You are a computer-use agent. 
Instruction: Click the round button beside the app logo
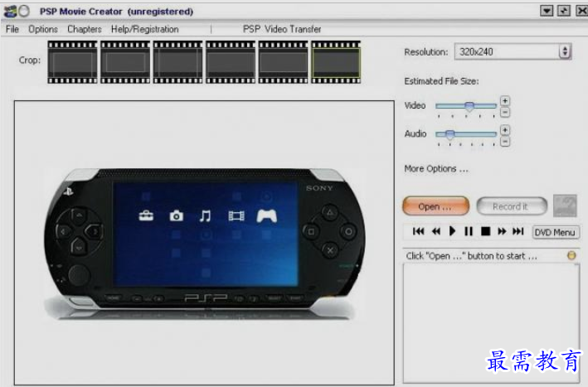(x=24, y=12)
